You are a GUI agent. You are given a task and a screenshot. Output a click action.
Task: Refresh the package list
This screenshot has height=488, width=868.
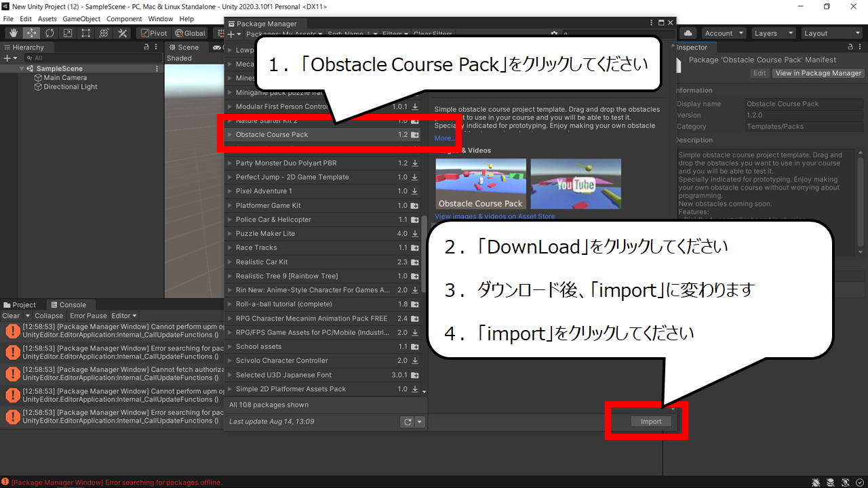pyautogui.click(x=408, y=422)
